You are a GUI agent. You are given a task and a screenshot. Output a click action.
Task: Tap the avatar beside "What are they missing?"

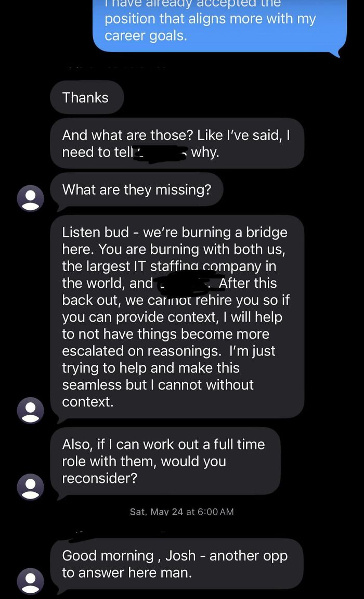coord(31,198)
